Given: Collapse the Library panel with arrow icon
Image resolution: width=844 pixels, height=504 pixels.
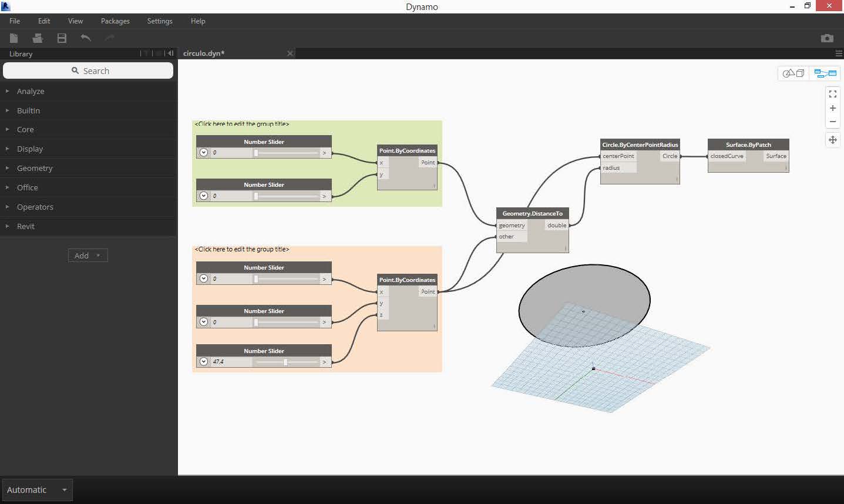Looking at the screenshot, I should [170, 53].
